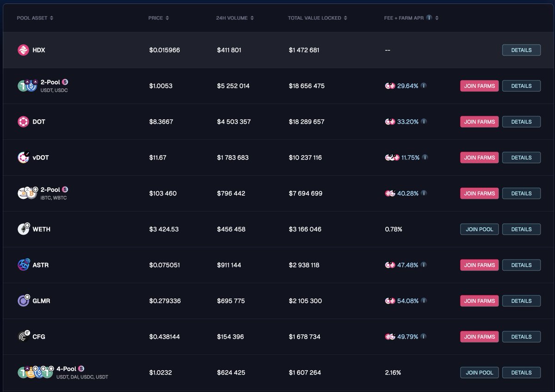Click the ASTR token icon
Viewport: 555px width, 392px height.
pyautogui.click(x=24, y=265)
